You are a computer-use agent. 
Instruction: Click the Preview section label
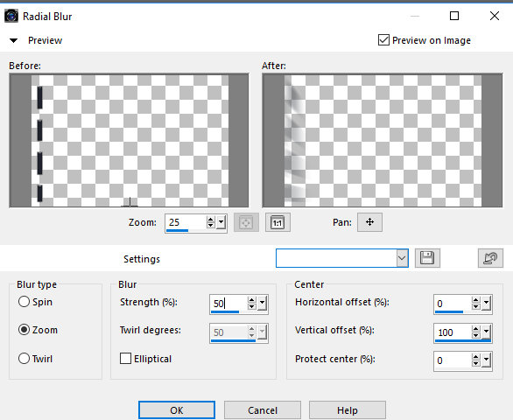click(46, 40)
